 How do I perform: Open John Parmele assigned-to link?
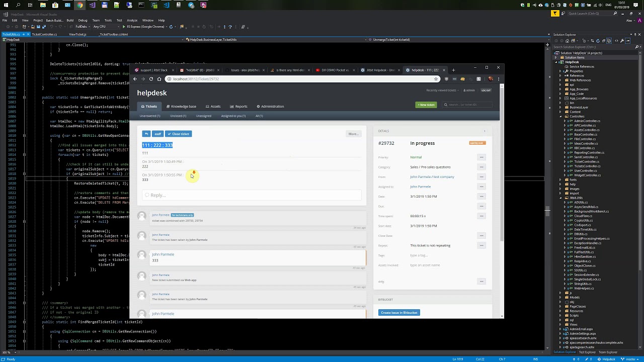[420, 187]
